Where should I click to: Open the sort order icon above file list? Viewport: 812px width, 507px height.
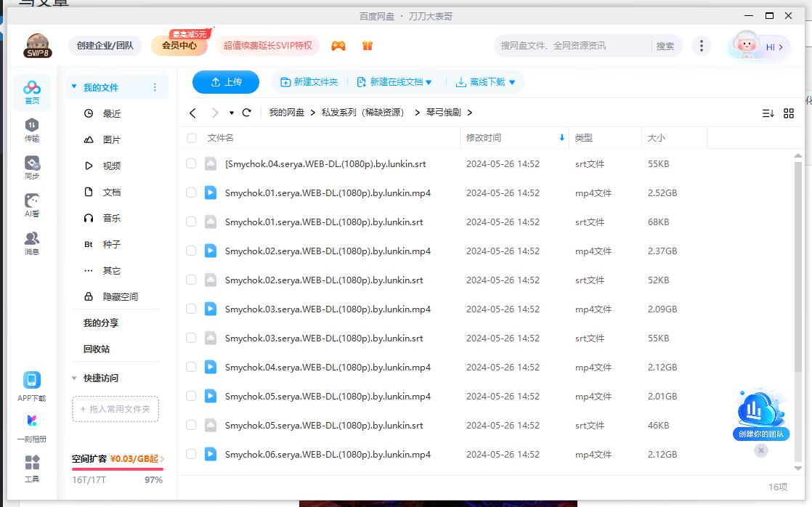[769, 113]
